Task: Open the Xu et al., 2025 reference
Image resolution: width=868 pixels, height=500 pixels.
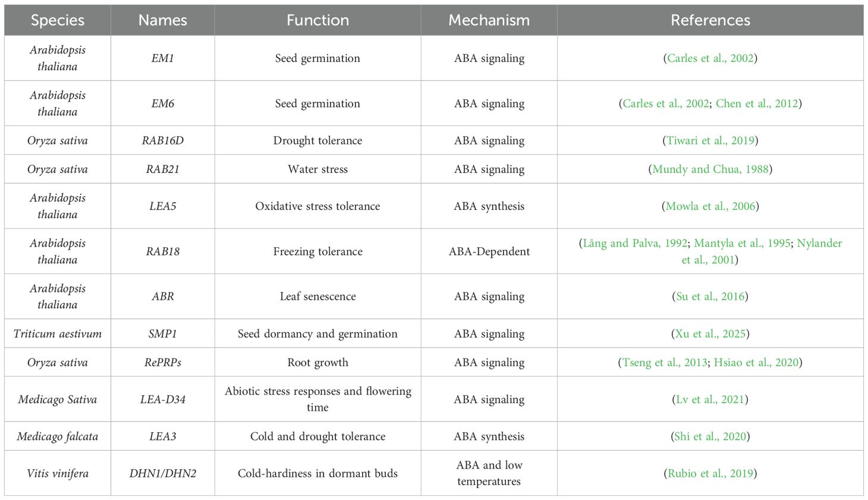Action: click(710, 334)
